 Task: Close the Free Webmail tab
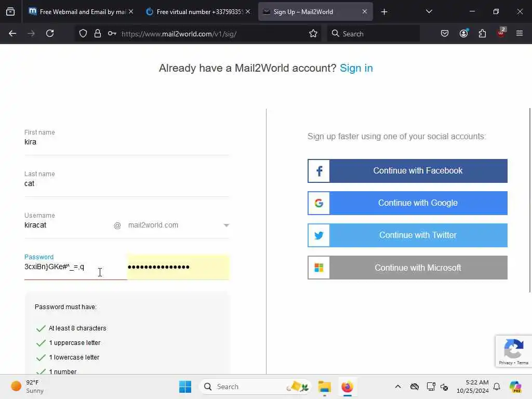point(131,11)
